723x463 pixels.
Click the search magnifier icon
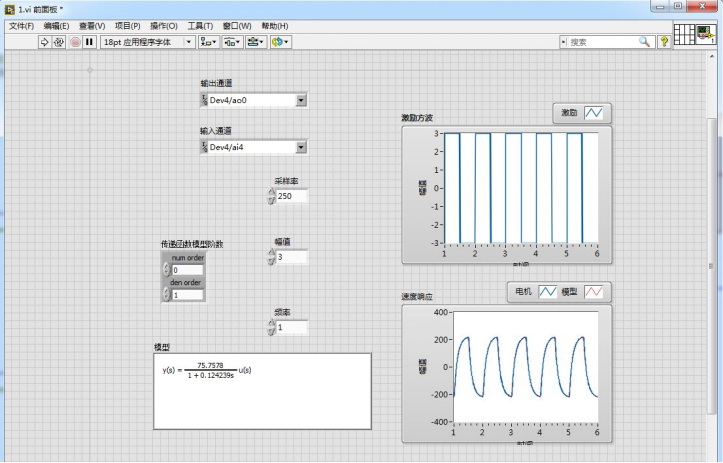pyautogui.click(x=645, y=42)
